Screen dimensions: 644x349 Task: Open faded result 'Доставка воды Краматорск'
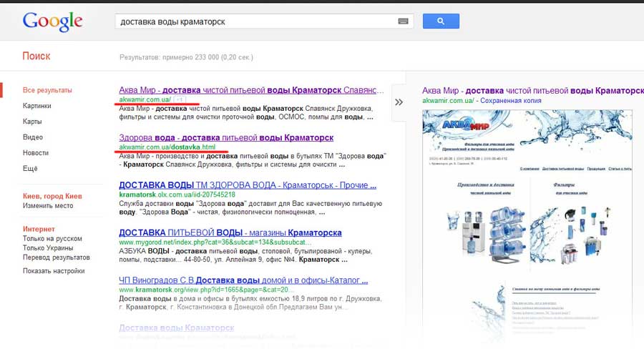tap(176, 328)
